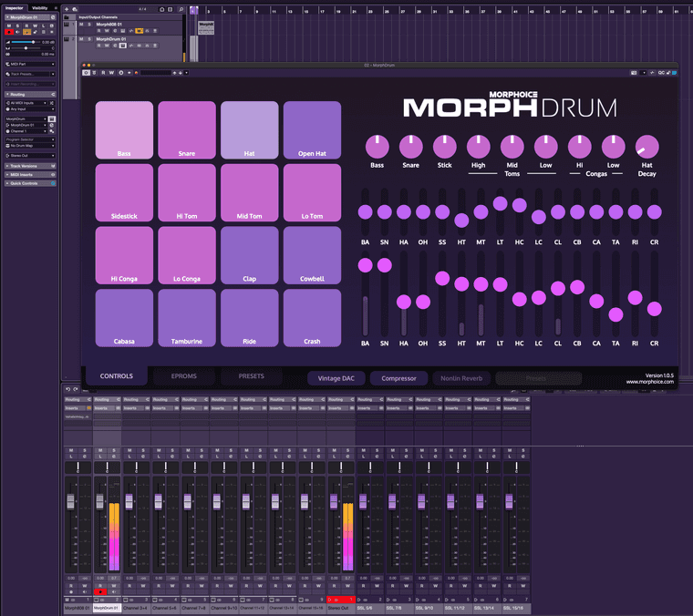This screenshot has height=616, width=693.
Task: Open the EPROMS tab
Action: [184, 376]
